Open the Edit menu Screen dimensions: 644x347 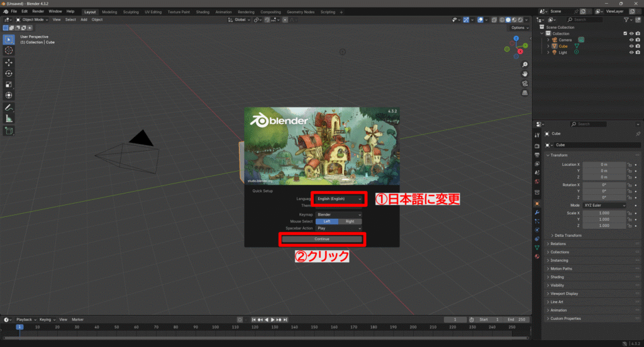[x=25, y=11]
